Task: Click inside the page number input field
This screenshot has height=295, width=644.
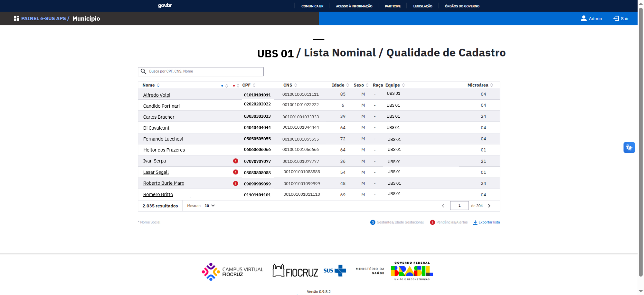Action: [x=459, y=205]
